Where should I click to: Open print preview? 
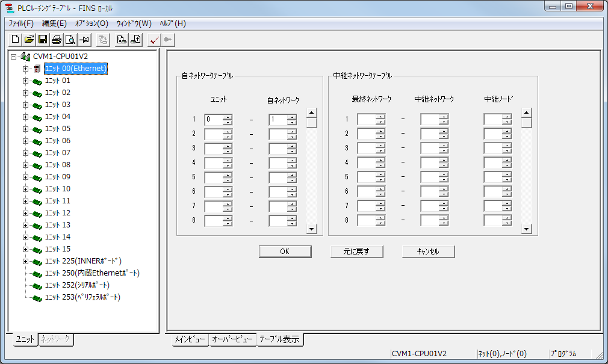[70, 39]
